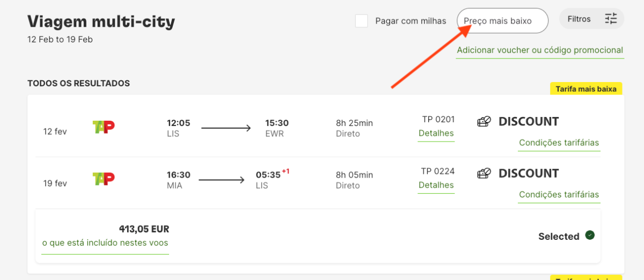Click baggage icon beside first DISCOUNT fare

(x=484, y=122)
